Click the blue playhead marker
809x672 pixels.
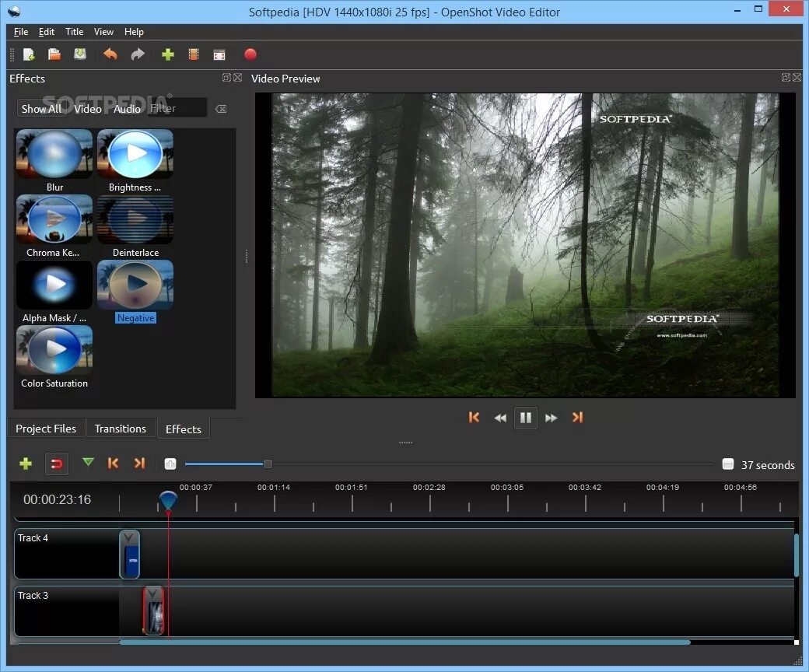point(168,500)
